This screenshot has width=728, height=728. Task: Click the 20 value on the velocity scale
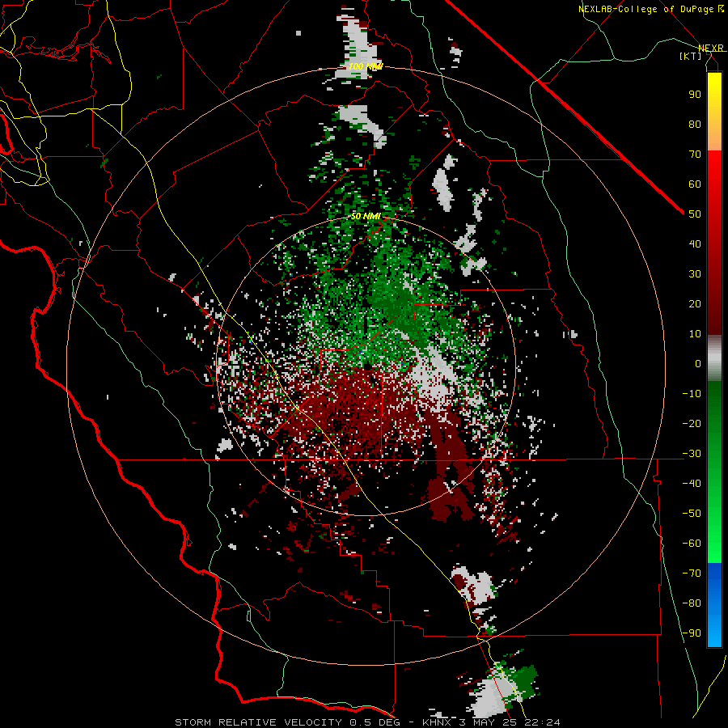click(x=695, y=303)
